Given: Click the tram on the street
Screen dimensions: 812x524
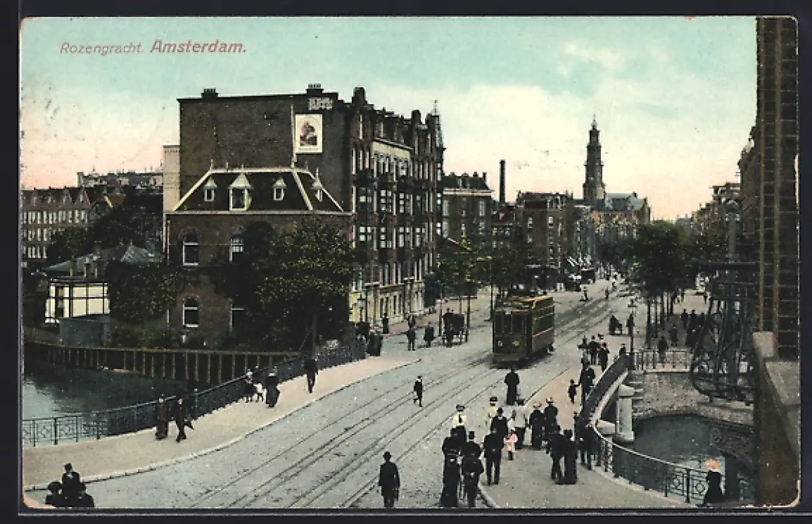Looking at the screenshot, I should (522, 327).
